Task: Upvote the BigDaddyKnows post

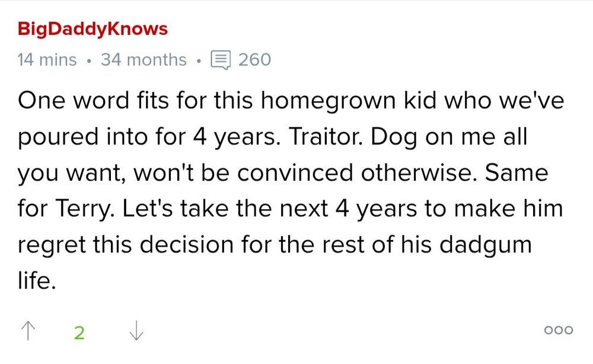Action: coord(26,331)
